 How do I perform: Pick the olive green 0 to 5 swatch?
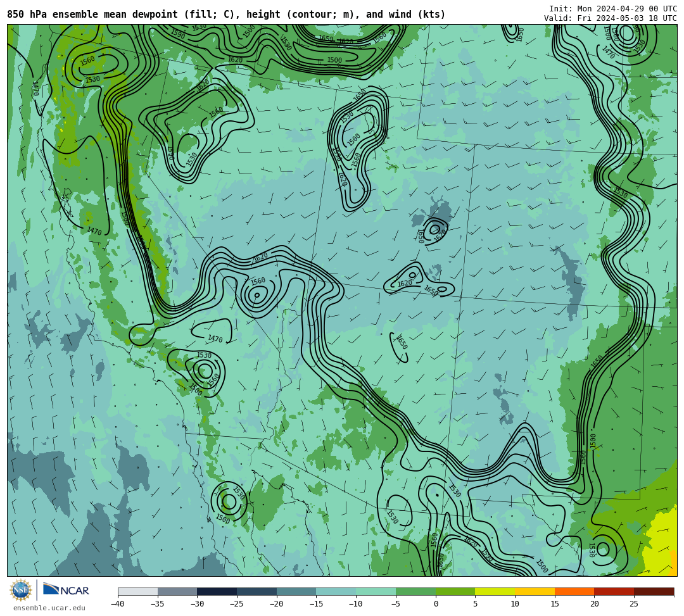tap(455, 591)
